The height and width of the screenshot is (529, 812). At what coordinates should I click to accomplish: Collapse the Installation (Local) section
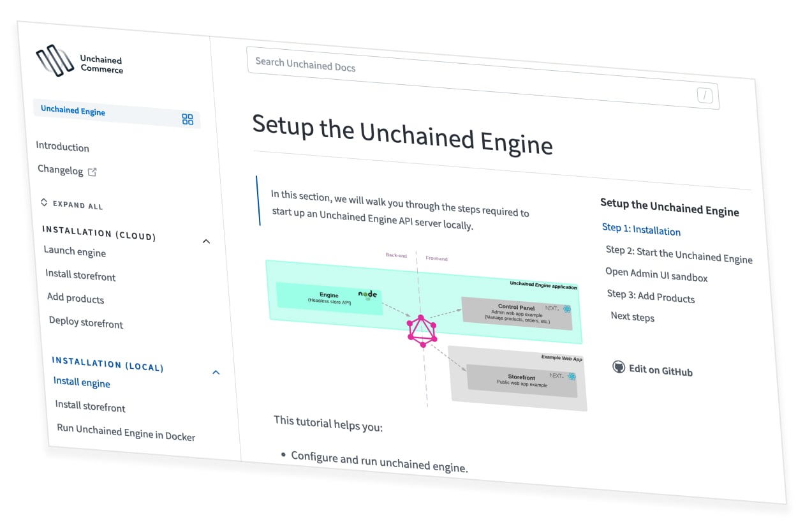[x=216, y=372]
